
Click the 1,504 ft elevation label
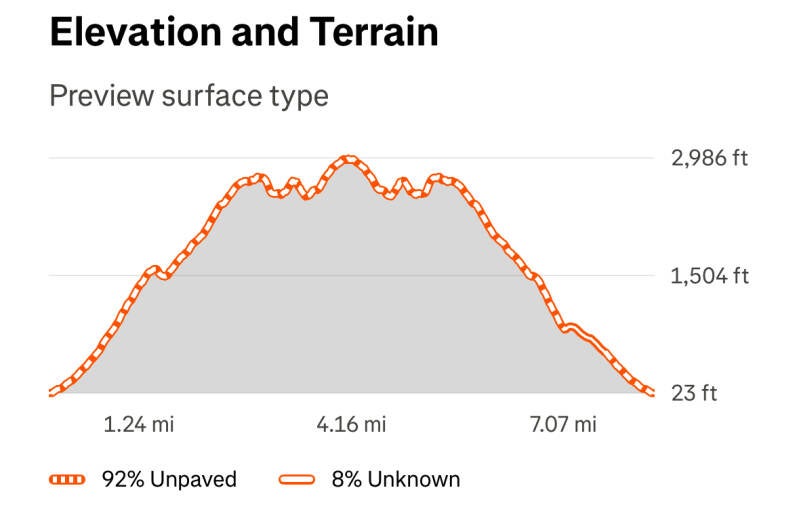pyautogui.click(x=708, y=276)
